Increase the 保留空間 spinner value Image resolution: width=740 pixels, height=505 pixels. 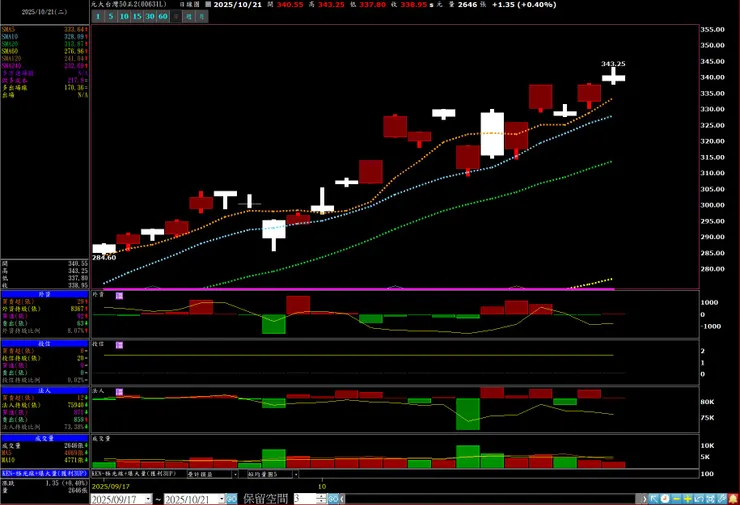(x=321, y=496)
